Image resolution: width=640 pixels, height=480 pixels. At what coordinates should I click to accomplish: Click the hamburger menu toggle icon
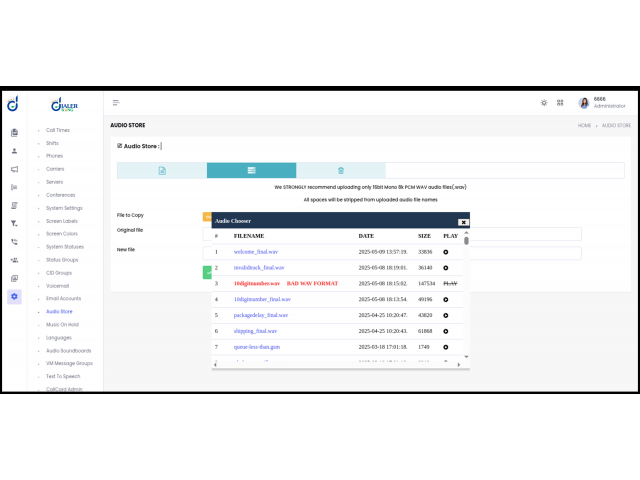[x=116, y=103]
